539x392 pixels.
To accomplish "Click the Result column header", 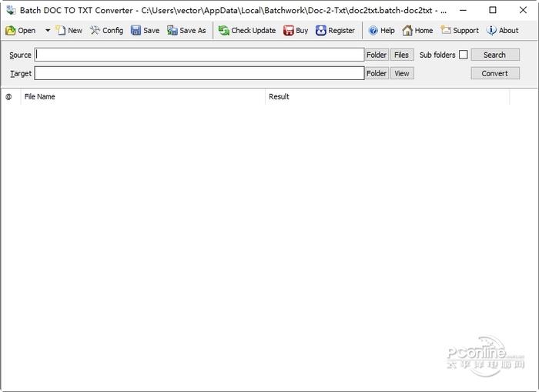I will 387,96.
